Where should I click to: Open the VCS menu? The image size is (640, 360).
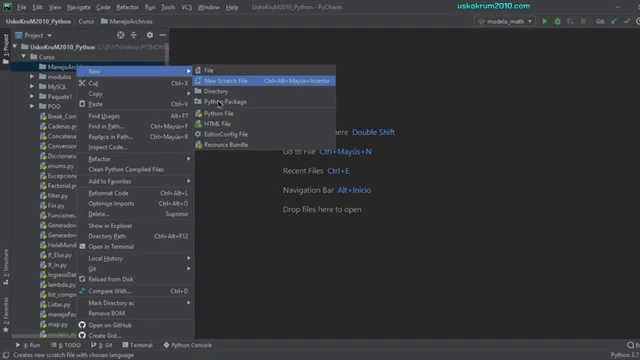click(187, 7)
